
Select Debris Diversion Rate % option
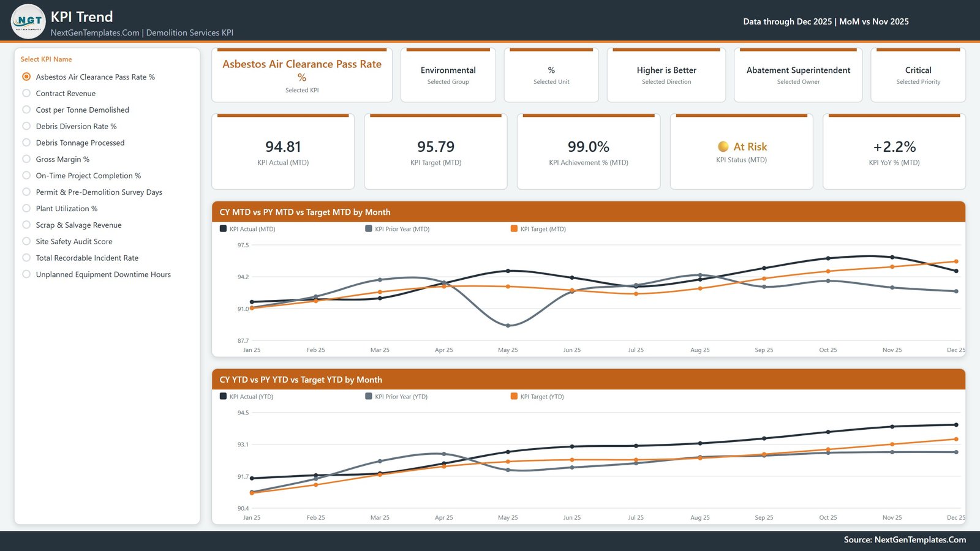tap(26, 126)
